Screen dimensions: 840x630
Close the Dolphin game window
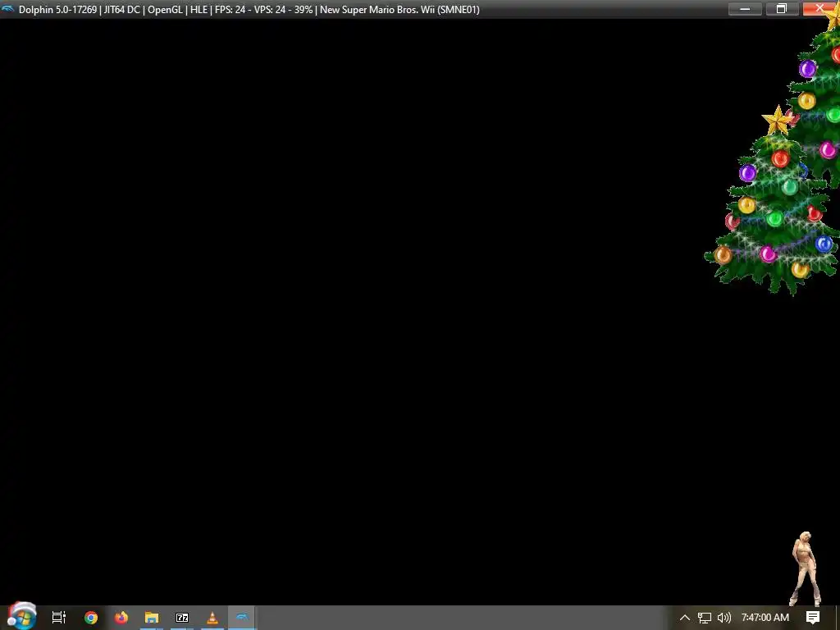819,9
